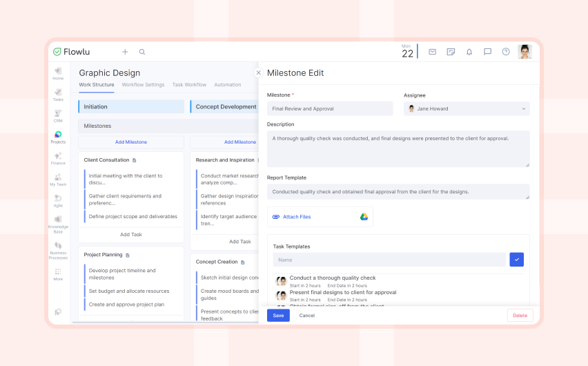
Task: Open More in the left sidebar
Action: (58, 274)
